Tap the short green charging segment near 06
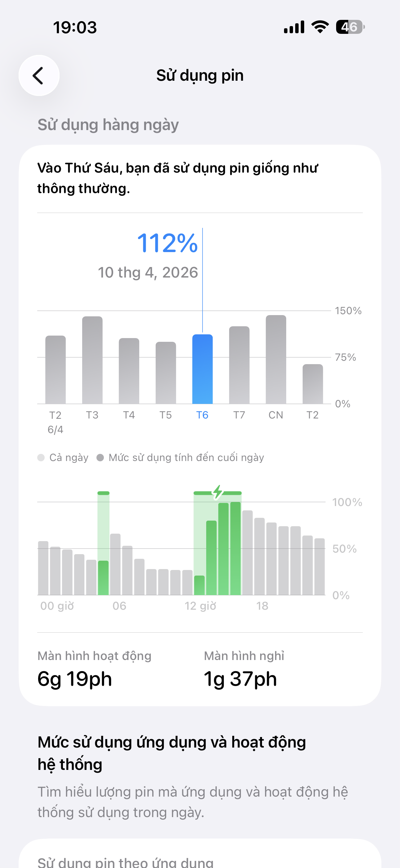 pyautogui.click(x=103, y=493)
